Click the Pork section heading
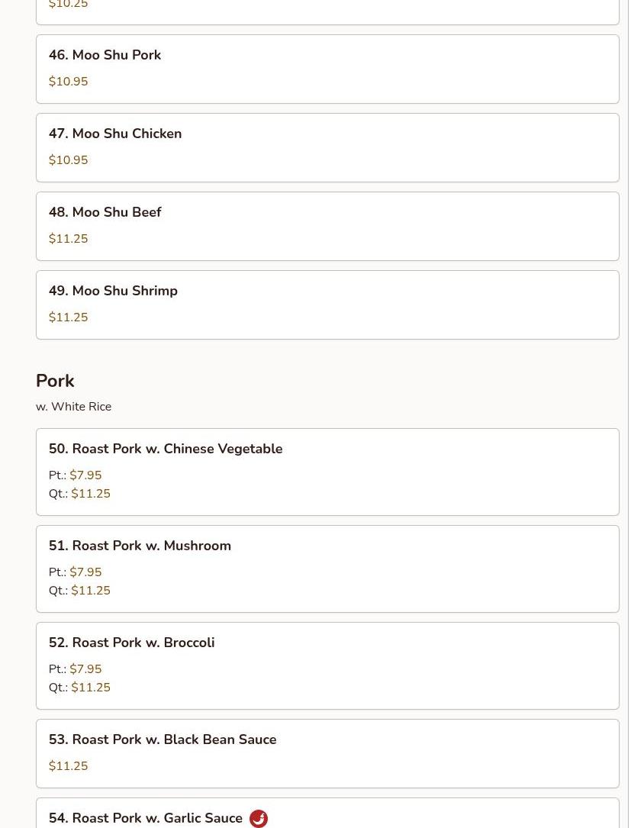 [x=55, y=381]
